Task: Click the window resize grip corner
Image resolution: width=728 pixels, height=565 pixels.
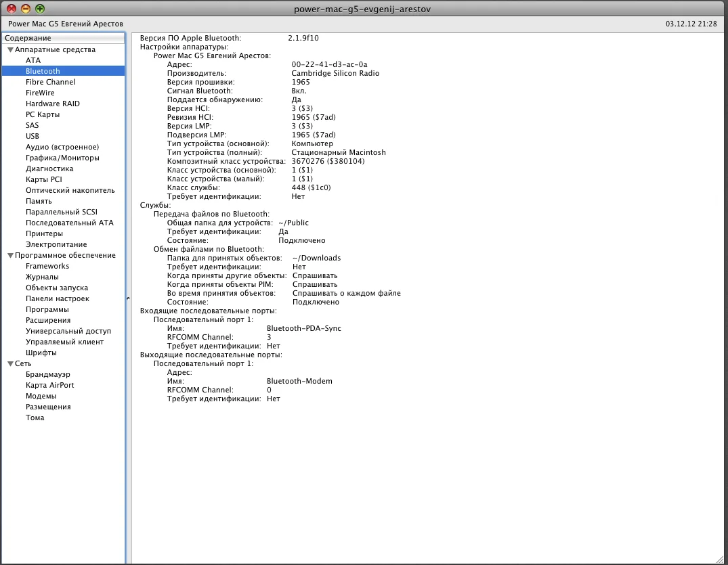Action: click(x=720, y=560)
